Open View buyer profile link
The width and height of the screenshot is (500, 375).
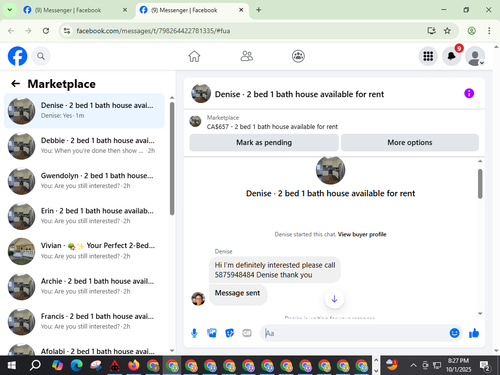tap(362, 234)
